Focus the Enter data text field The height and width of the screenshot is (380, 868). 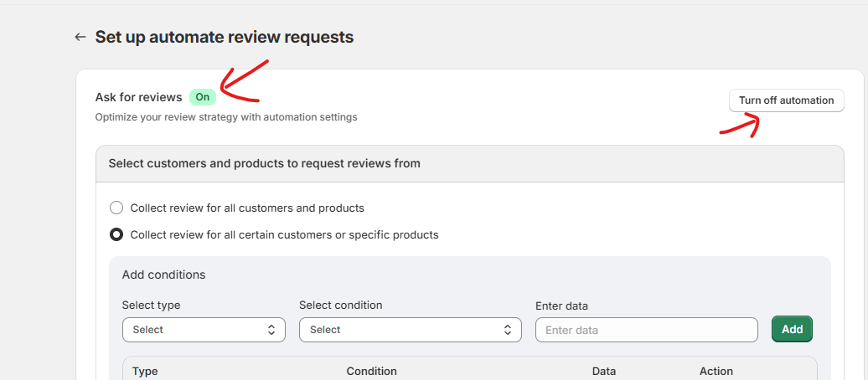(x=646, y=330)
